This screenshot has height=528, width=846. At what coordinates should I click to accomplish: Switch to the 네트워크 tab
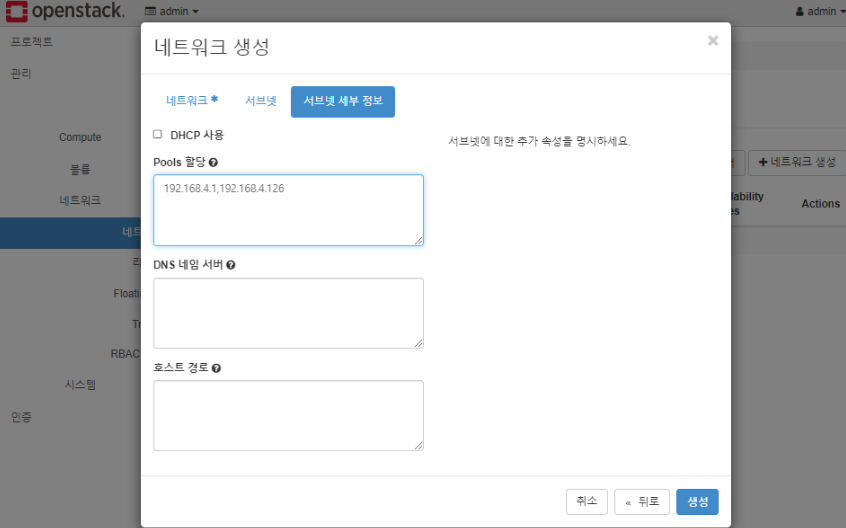192,101
